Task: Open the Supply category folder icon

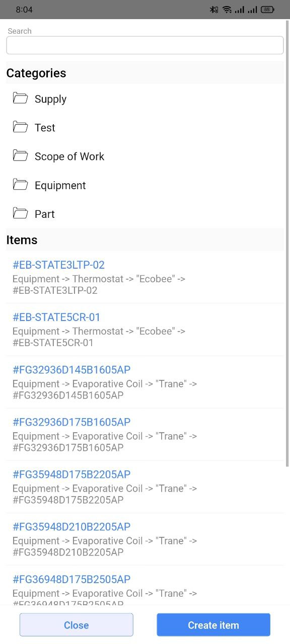Action: (x=20, y=98)
